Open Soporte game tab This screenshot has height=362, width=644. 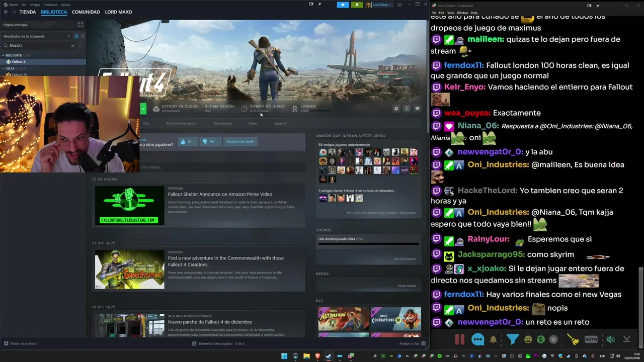click(x=280, y=123)
